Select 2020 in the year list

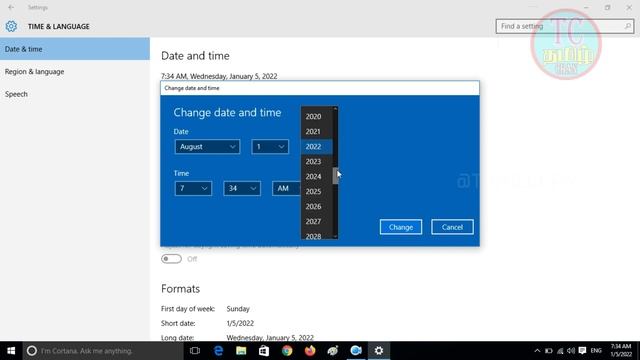click(x=317, y=116)
